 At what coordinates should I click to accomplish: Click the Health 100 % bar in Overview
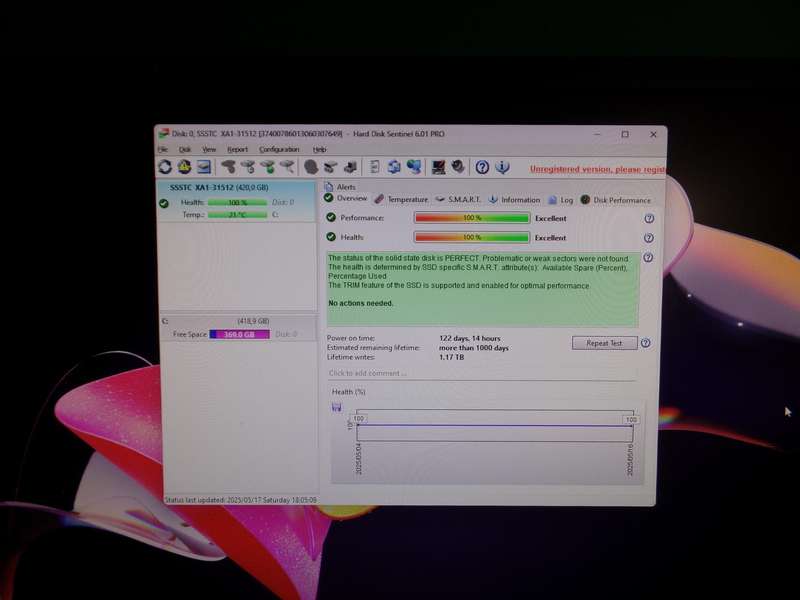[472, 238]
